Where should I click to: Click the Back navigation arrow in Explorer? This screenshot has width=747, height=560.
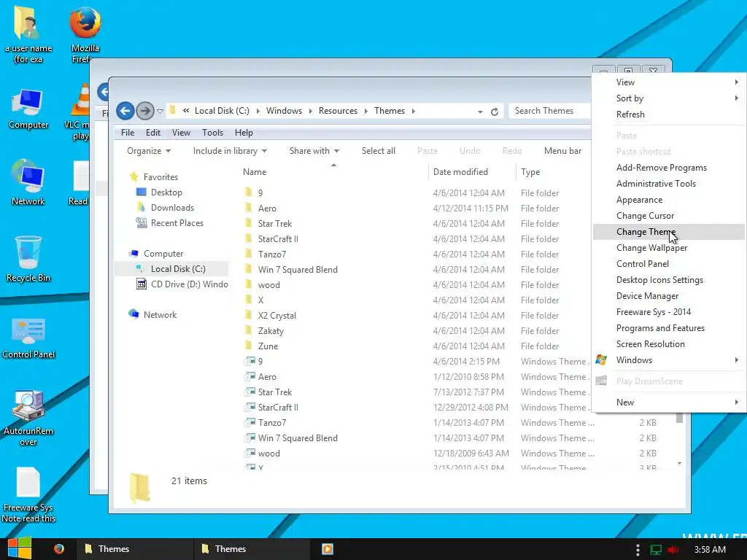pyautogui.click(x=125, y=111)
